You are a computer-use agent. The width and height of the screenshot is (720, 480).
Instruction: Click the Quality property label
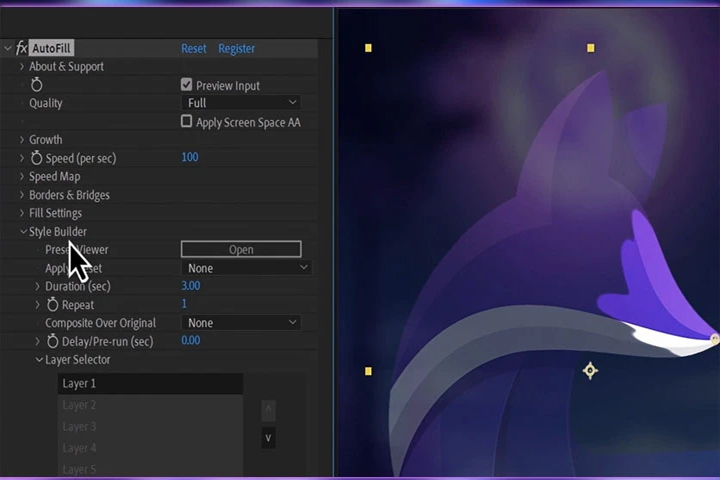45,103
